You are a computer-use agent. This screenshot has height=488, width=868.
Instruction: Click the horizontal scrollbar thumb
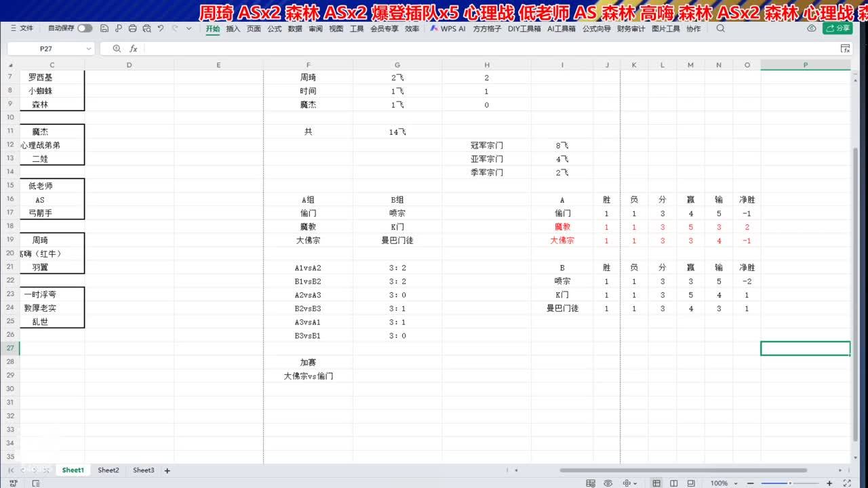click(x=684, y=470)
